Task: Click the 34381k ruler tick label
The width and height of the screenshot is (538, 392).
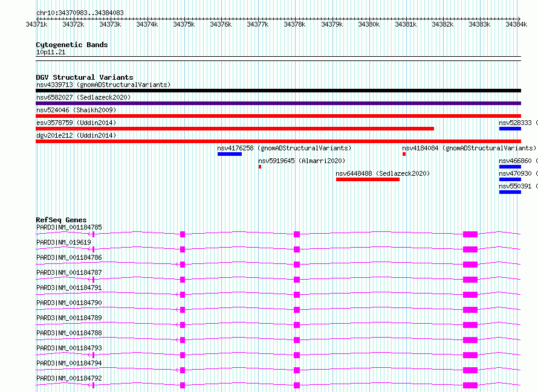Action: click(406, 24)
